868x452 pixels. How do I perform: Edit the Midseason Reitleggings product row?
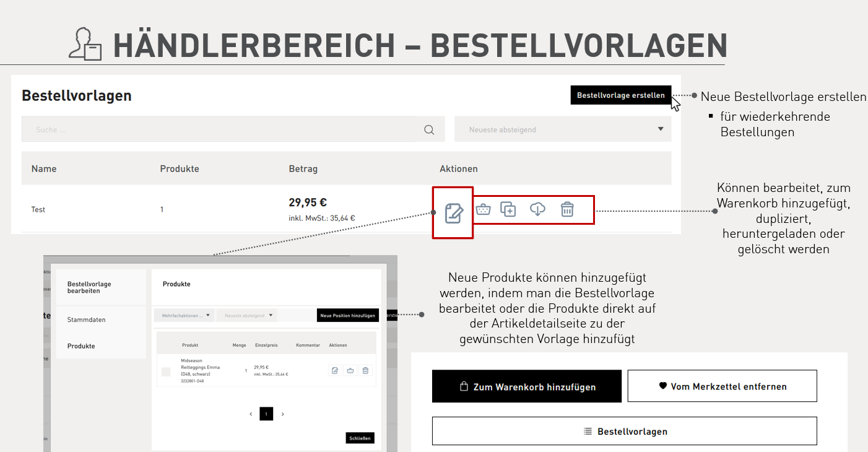(x=335, y=370)
